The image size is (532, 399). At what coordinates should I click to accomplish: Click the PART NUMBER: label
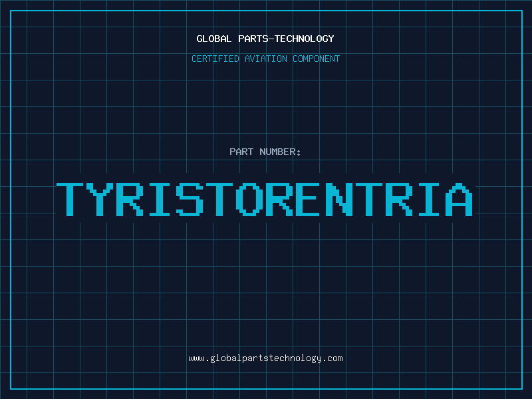click(265, 152)
